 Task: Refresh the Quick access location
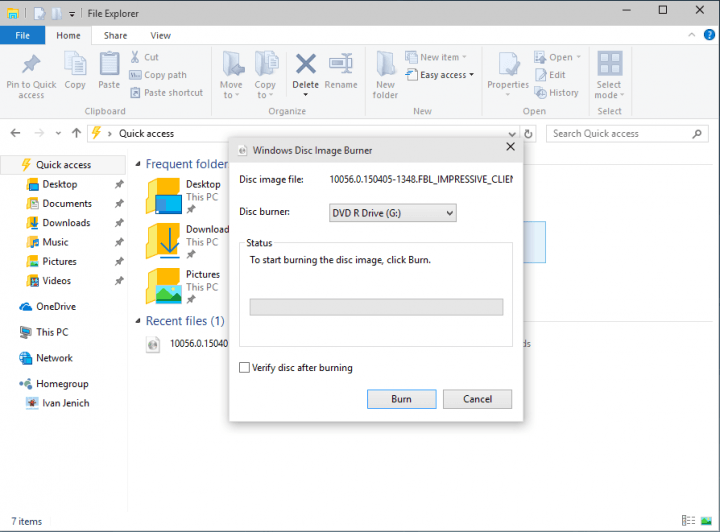pos(528,134)
